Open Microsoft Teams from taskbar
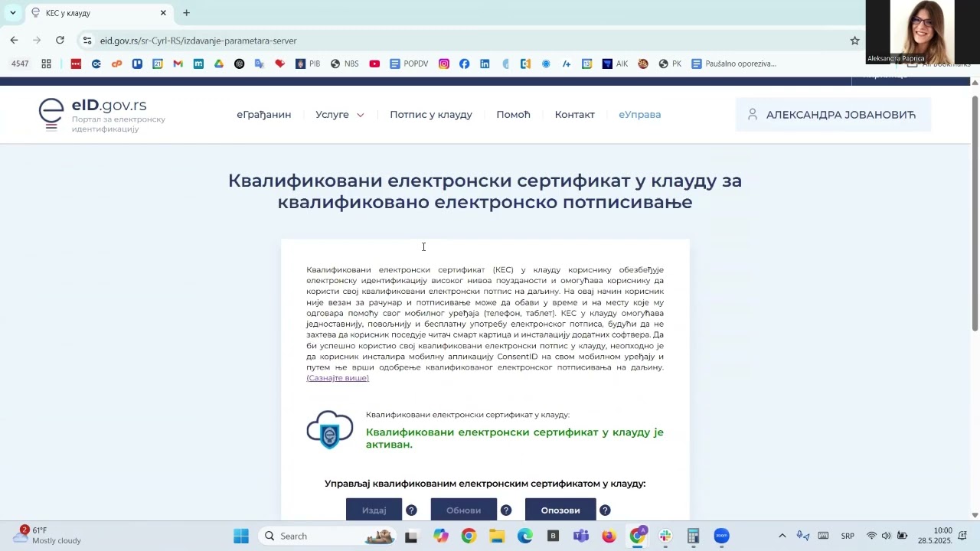 (581, 536)
